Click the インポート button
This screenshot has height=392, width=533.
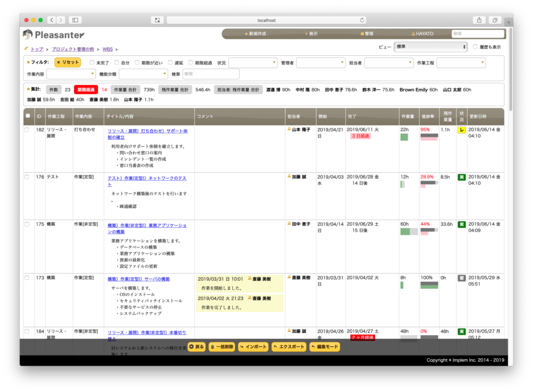point(253,347)
